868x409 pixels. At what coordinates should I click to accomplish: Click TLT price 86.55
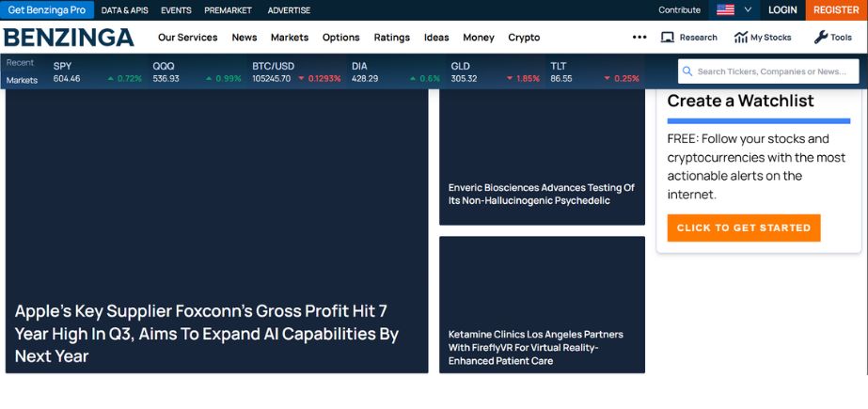click(561, 79)
